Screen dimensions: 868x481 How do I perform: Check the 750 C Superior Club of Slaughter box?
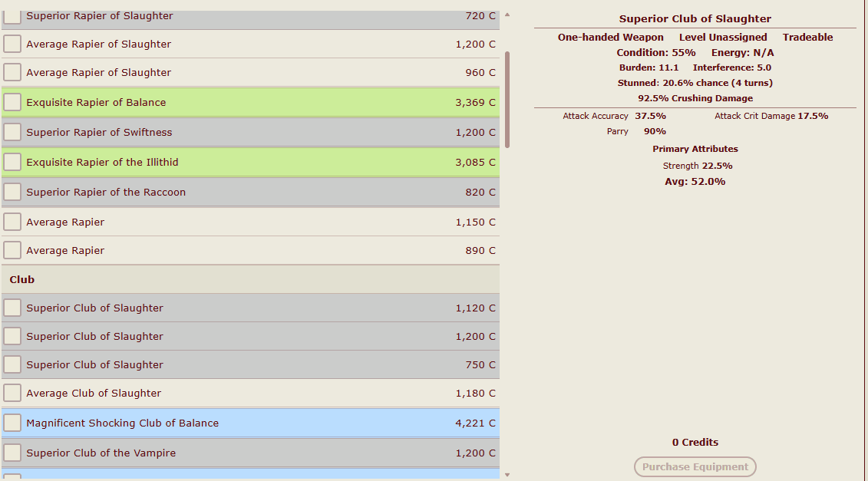(12, 364)
